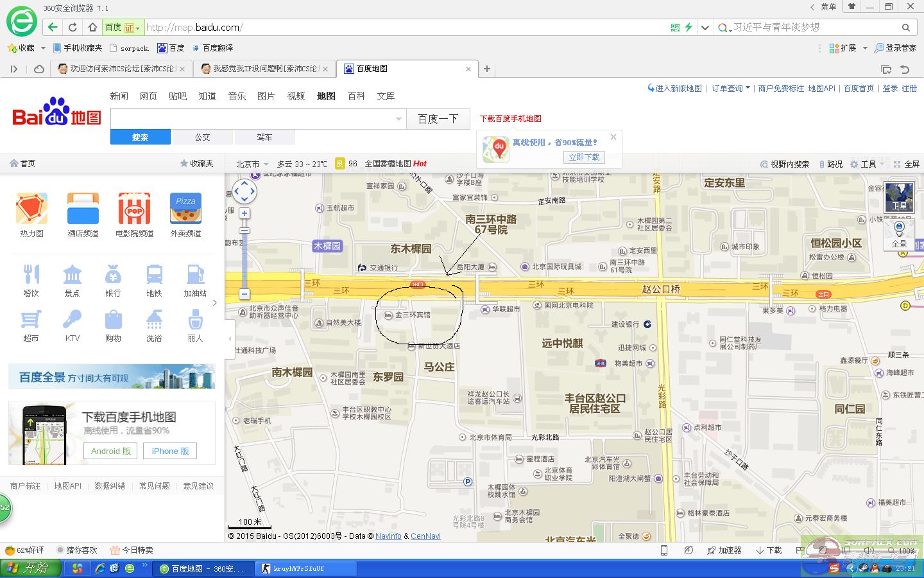This screenshot has height=578, width=924.
Task: Switch to the 新闻 Baidu navigation item
Action: click(119, 96)
